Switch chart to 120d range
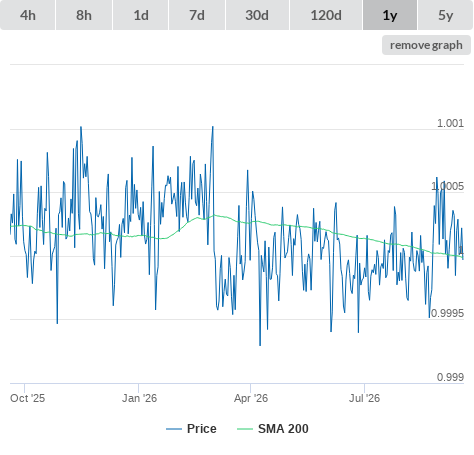This screenshot has height=455, width=474. (326, 15)
